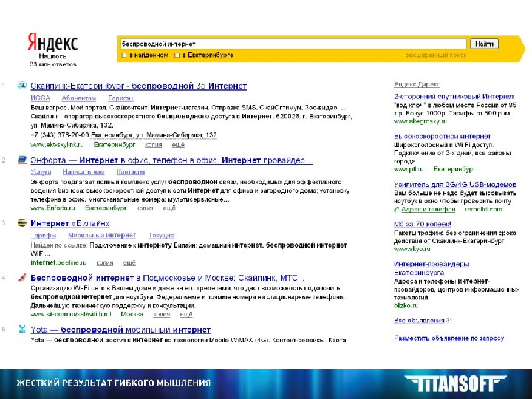Open the Мб за 70 копеек! ad
This screenshot has height=399, width=532.
click(423, 224)
